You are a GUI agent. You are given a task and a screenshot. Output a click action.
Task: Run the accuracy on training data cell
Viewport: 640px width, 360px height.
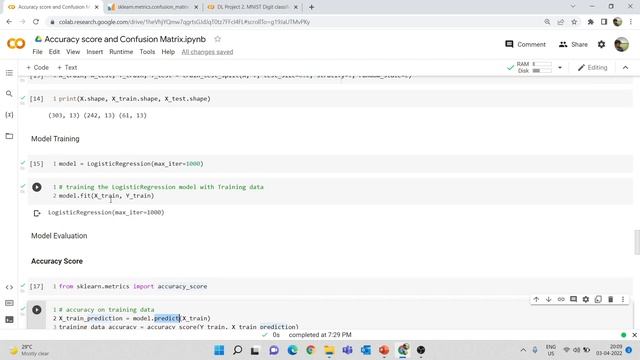tap(37, 310)
